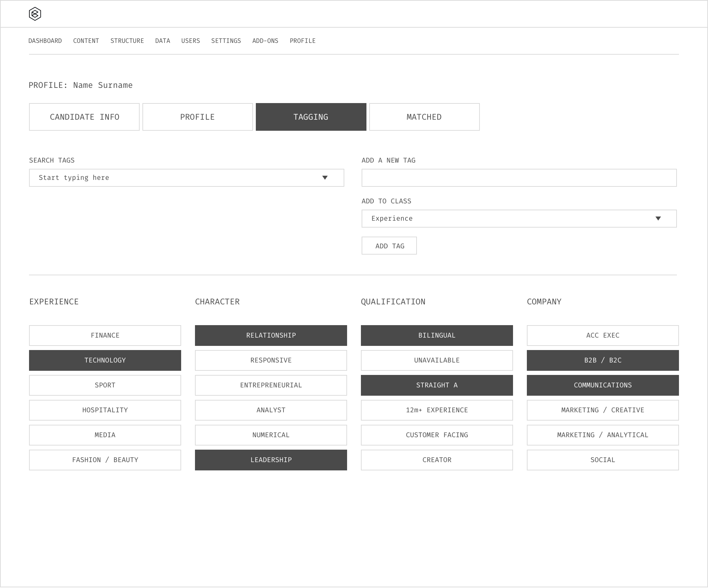Disable the B2B / B2C tag

(x=603, y=360)
